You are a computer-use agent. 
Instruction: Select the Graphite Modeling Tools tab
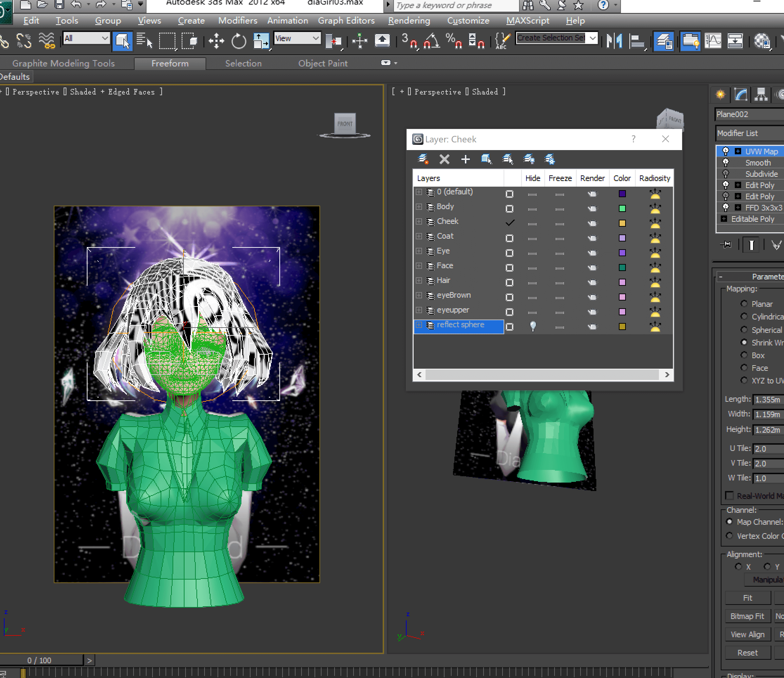(x=63, y=63)
